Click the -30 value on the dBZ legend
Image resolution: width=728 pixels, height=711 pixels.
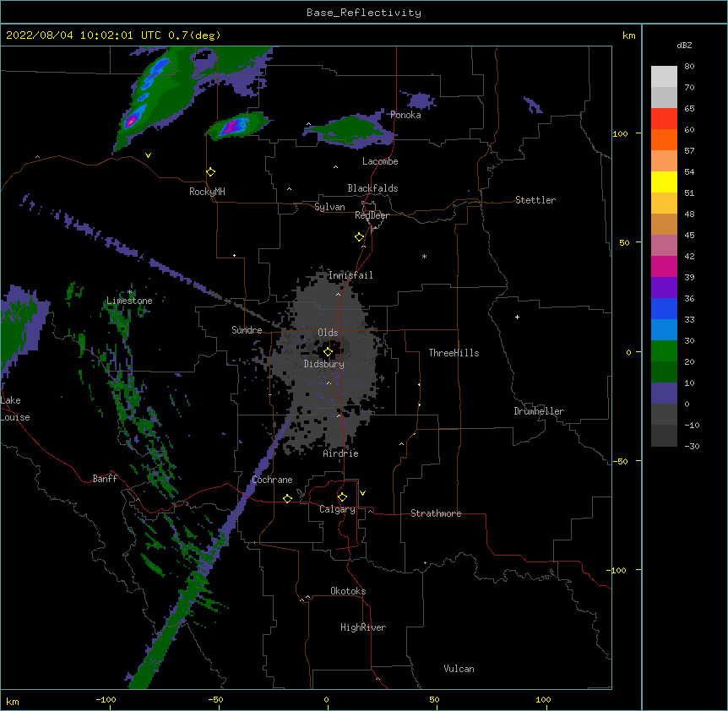point(692,446)
